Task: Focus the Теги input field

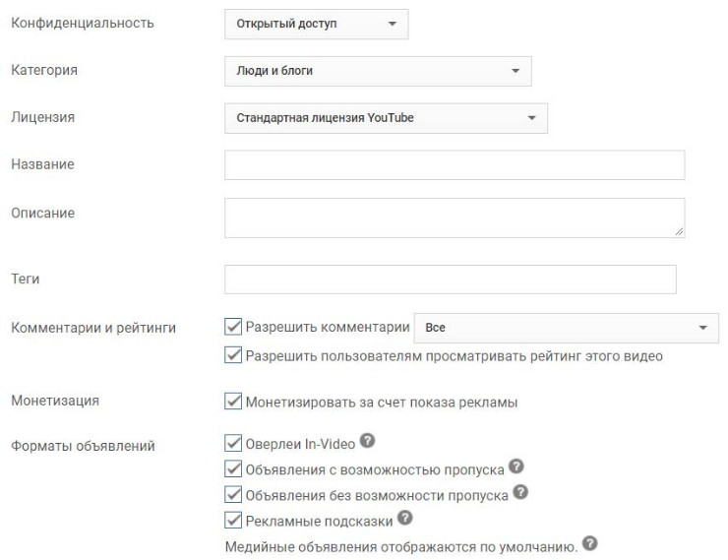Action: [451, 280]
